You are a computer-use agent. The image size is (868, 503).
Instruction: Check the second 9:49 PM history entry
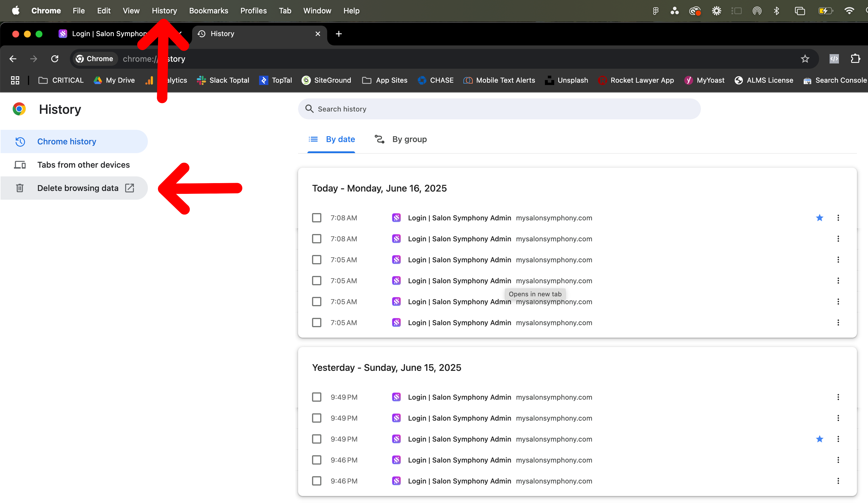pyautogui.click(x=316, y=418)
